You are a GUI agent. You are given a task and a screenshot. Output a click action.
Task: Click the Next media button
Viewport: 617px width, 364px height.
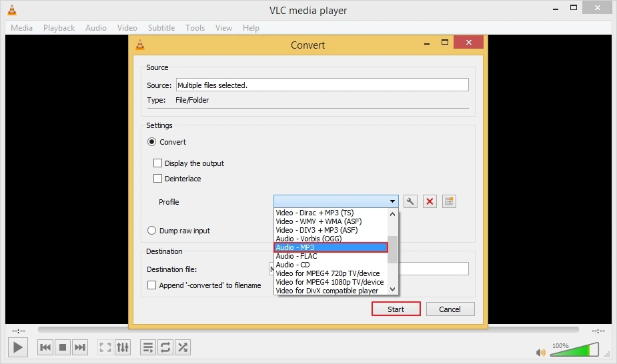tap(80, 347)
